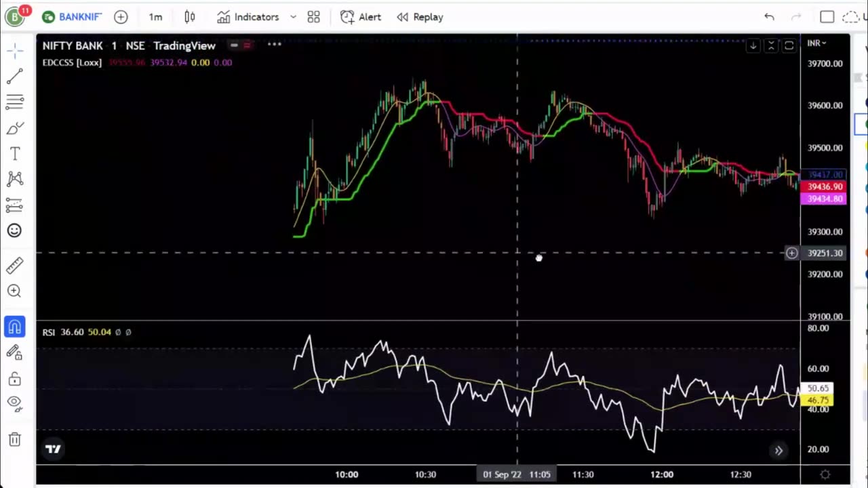Toggle lock all drawing tools
868x488 pixels.
15,378
